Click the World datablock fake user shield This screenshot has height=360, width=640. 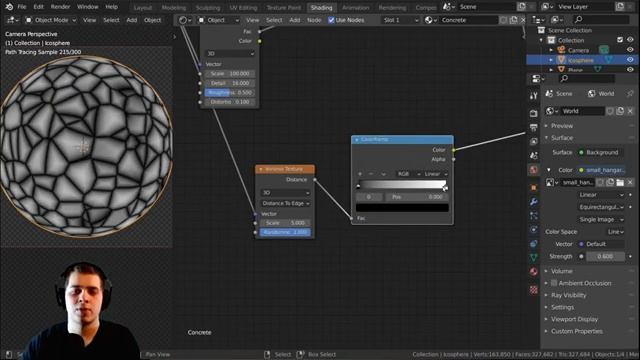pos(610,111)
